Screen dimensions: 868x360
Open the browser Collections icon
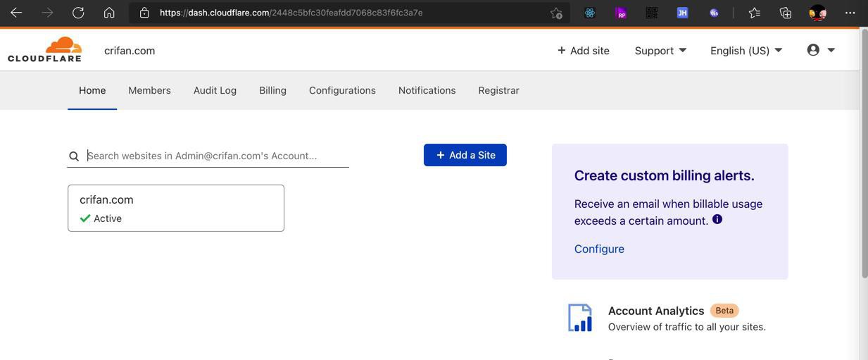click(786, 13)
